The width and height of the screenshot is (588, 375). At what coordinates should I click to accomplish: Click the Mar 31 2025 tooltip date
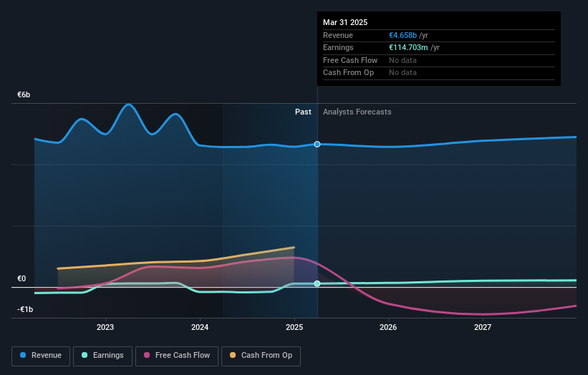[x=345, y=22]
